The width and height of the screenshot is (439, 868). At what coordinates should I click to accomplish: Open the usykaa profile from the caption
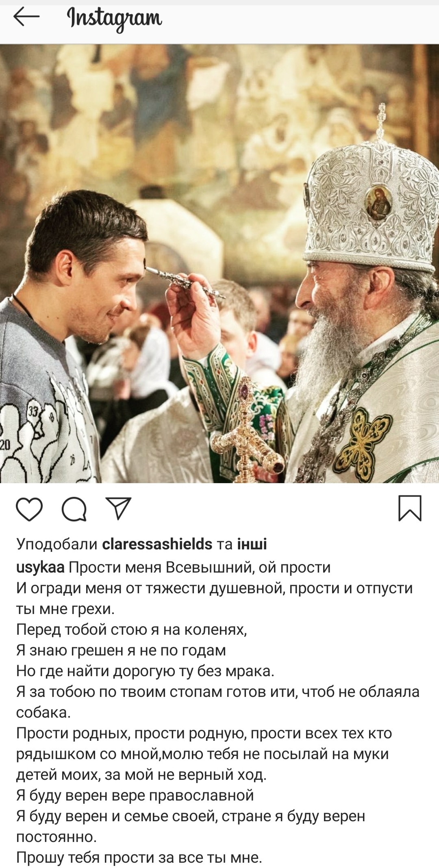(x=40, y=567)
